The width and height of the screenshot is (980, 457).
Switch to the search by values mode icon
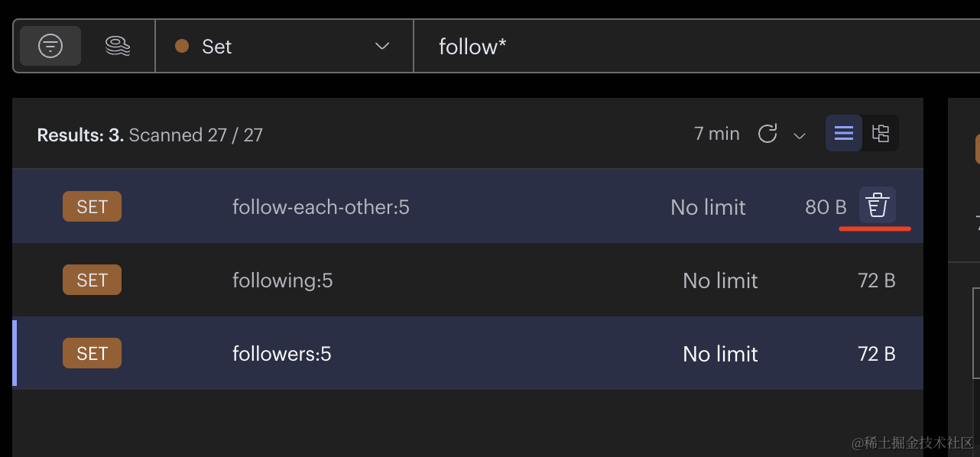[118, 46]
